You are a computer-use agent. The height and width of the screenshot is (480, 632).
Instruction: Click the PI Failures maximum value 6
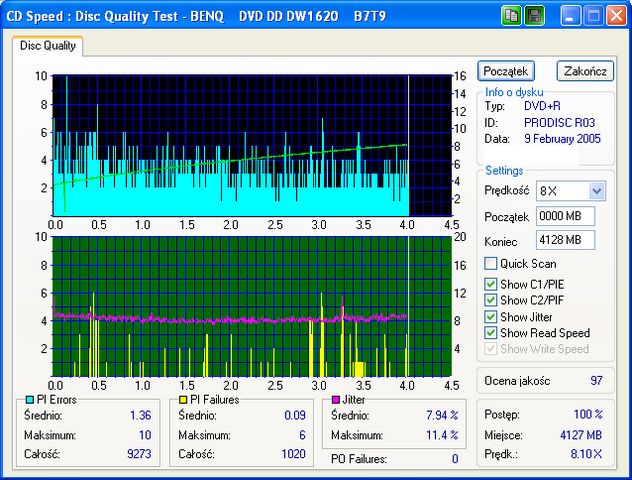coord(302,435)
